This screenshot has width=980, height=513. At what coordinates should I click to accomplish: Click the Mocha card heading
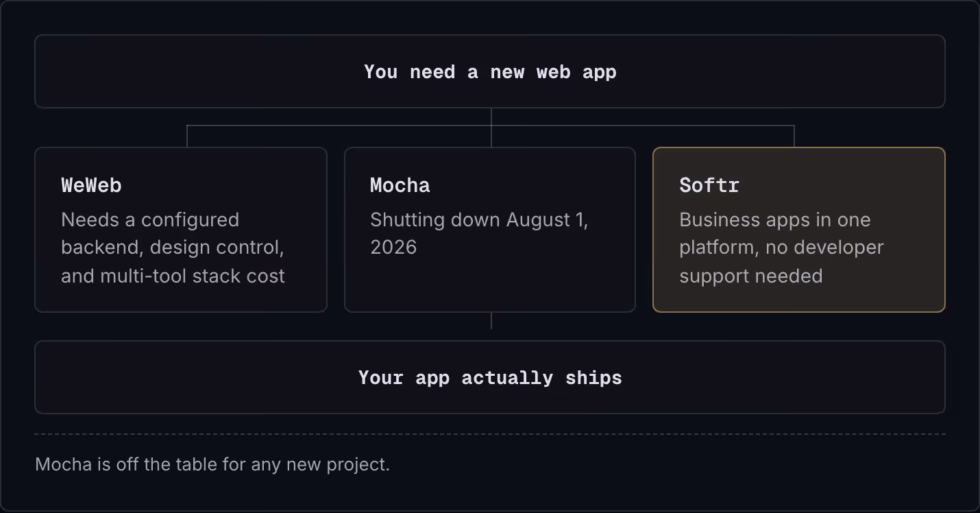point(400,185)
